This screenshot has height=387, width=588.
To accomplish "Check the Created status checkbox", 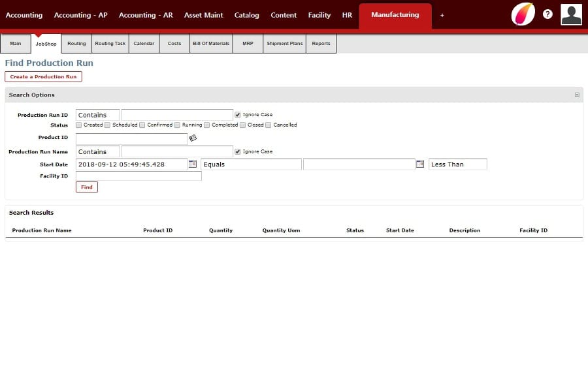I will (x=79, y=125).
